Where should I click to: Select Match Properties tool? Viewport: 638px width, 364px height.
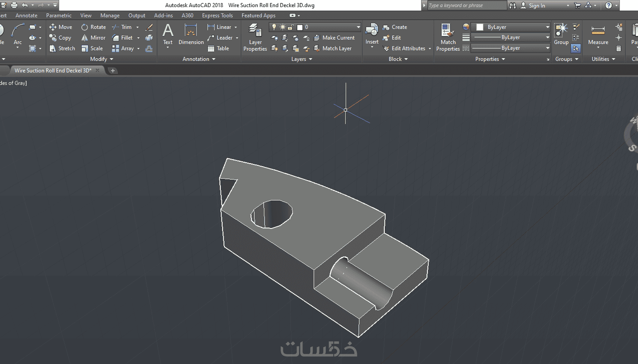pos(448,37)
